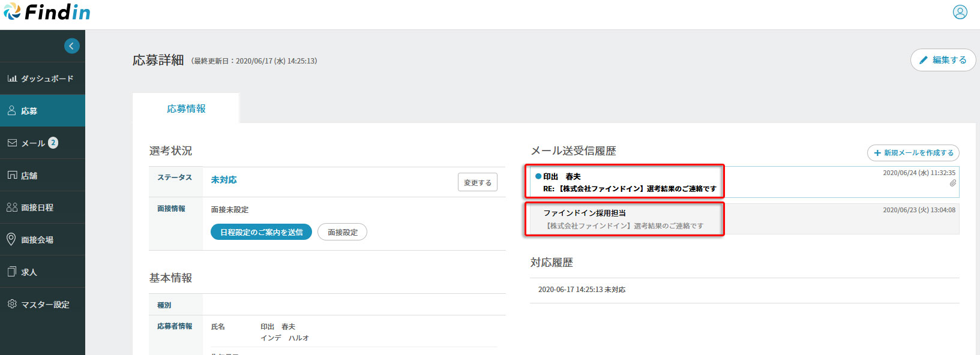
Task: Switch to the 応募情報 tab
Action: (186, 109)
